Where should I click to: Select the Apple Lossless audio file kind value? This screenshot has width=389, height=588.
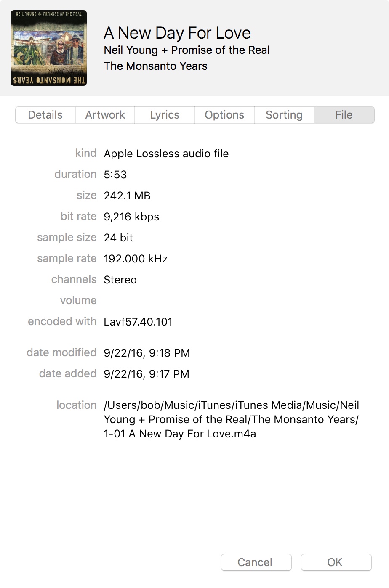tap(166, 154)
